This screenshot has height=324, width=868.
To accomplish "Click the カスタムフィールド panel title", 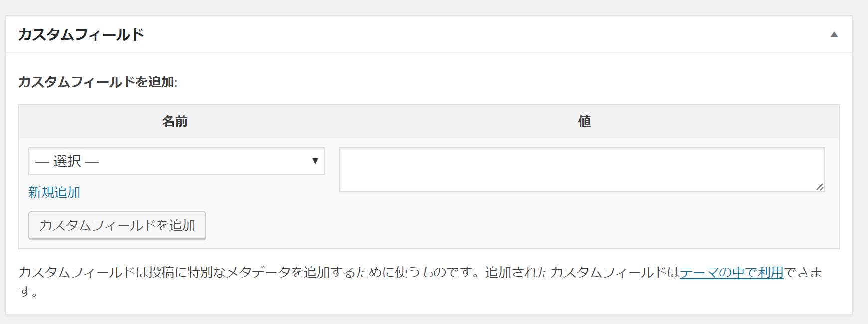I will [81, 35].
